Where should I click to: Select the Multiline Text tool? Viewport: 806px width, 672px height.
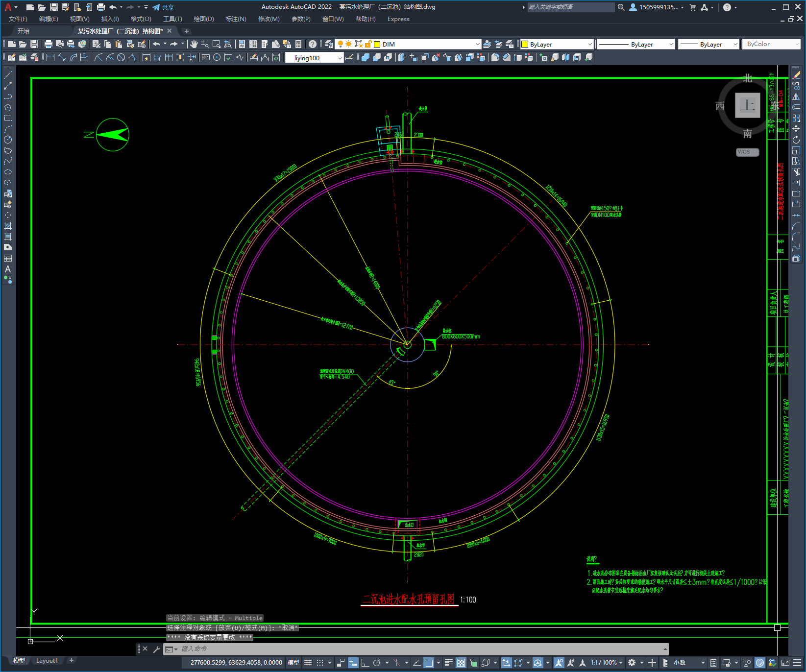click(x=8, y=269)
